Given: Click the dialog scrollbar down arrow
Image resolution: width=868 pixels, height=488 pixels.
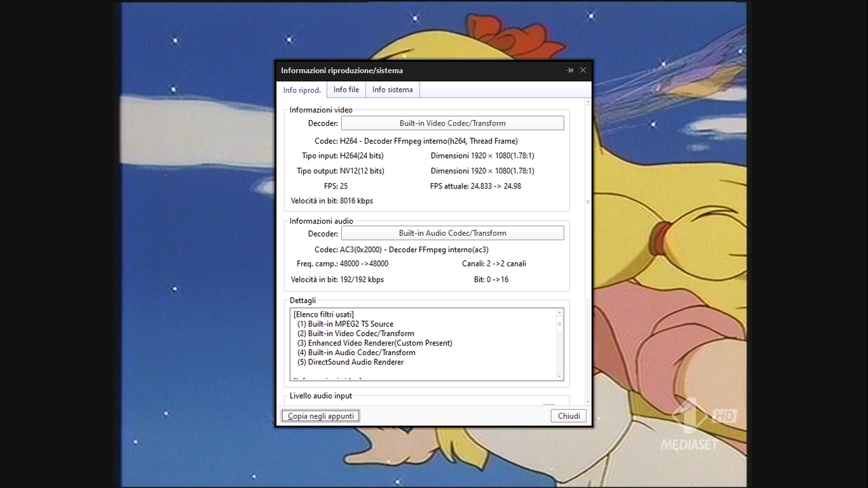Looking at the screenshot, I should (587, 401).
